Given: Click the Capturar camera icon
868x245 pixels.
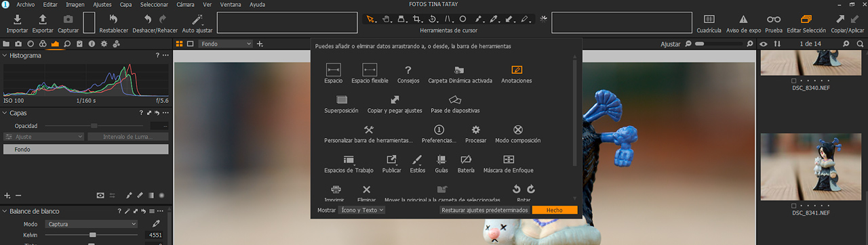Looking at the screenshot, I should (68, 20).
